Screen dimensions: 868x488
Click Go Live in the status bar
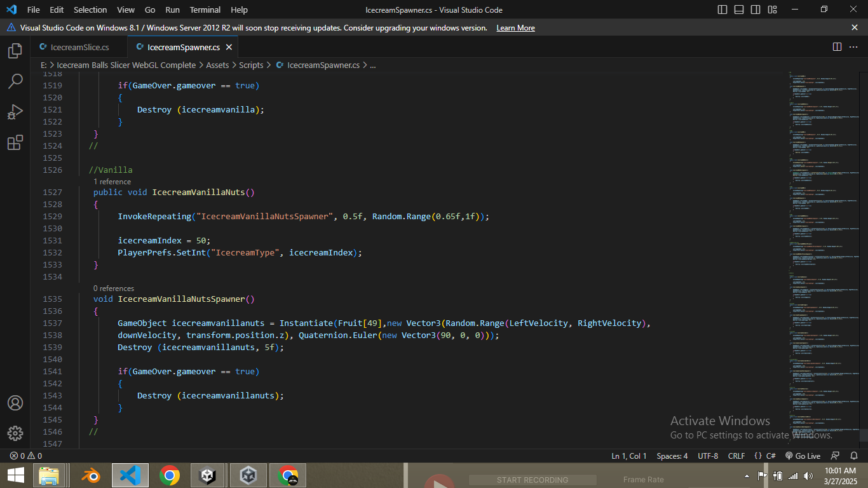803,456
